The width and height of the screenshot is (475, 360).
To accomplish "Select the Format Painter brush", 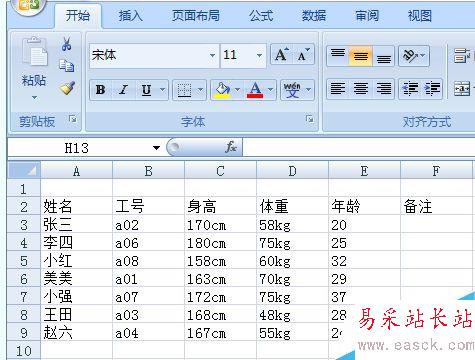I will click(67, 88).
